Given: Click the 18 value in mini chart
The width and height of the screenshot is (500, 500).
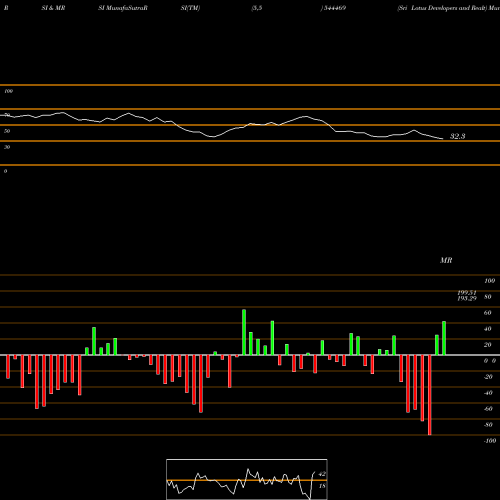Looking at the screenshot, I should (322, 486).
